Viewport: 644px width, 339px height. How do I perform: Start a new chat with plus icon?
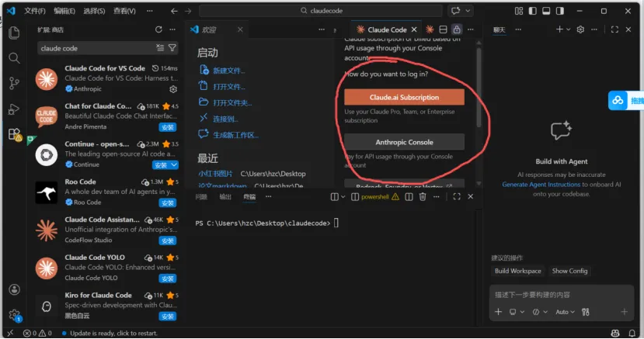(559, 29)
